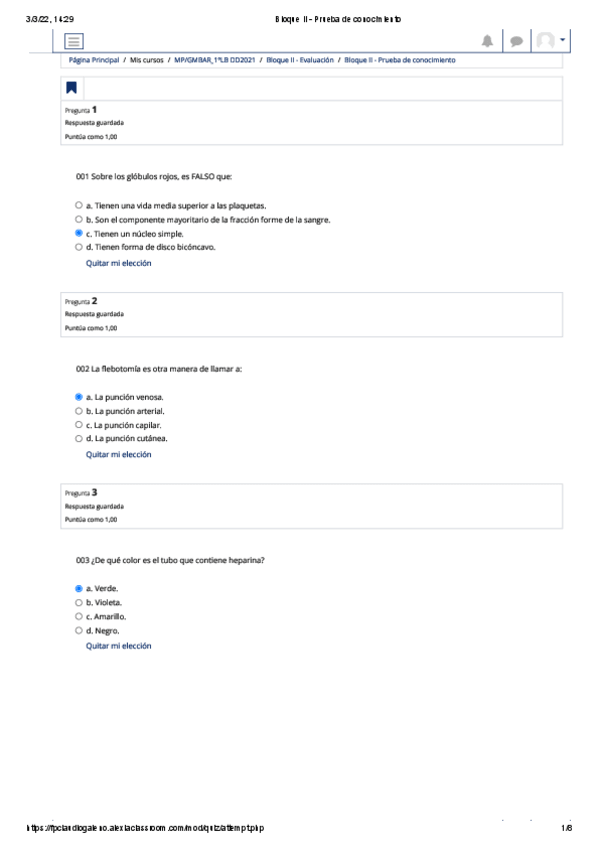The height and width of the screenshot is (848, 599).
Task: Open the notifications bell icon
Action: (487, 41)
